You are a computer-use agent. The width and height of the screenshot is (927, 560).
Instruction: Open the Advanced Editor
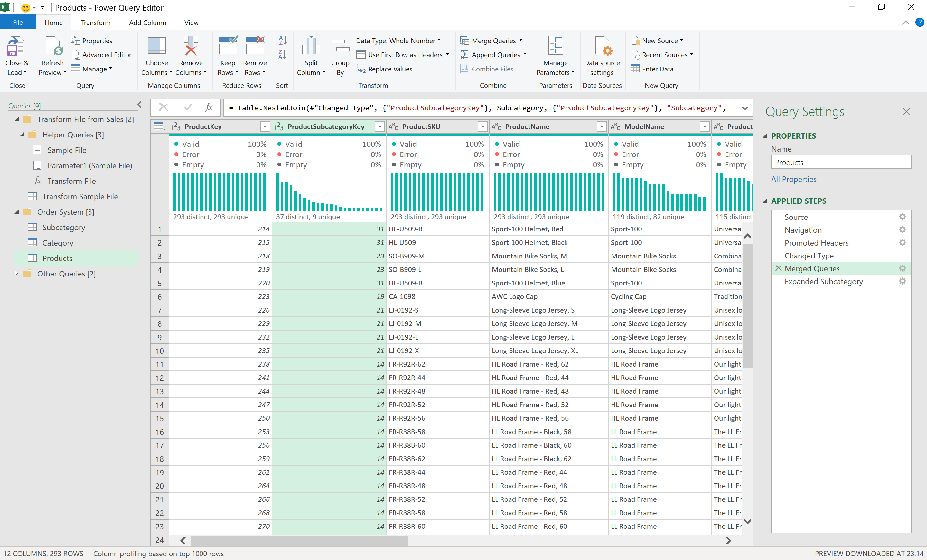pyautogui.click(x=101, y=54)
